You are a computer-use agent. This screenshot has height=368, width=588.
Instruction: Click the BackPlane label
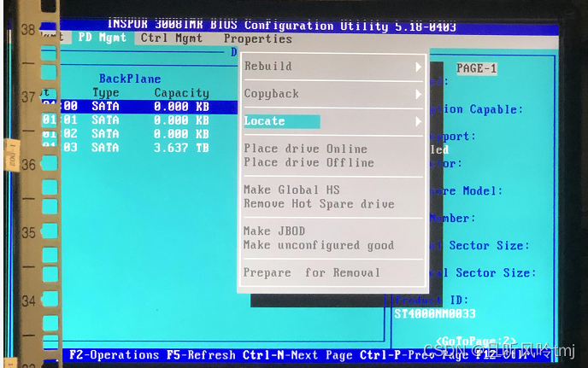click(x=130, y=79)
